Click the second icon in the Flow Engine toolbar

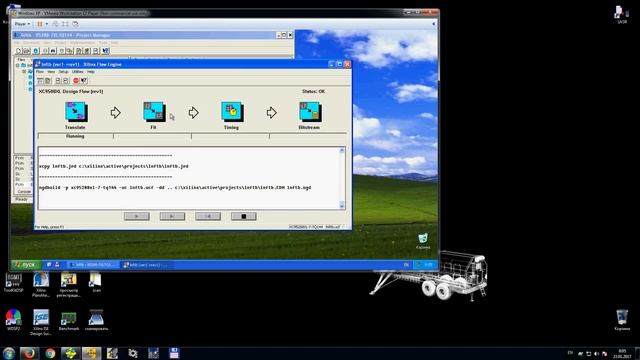point(48,81)
